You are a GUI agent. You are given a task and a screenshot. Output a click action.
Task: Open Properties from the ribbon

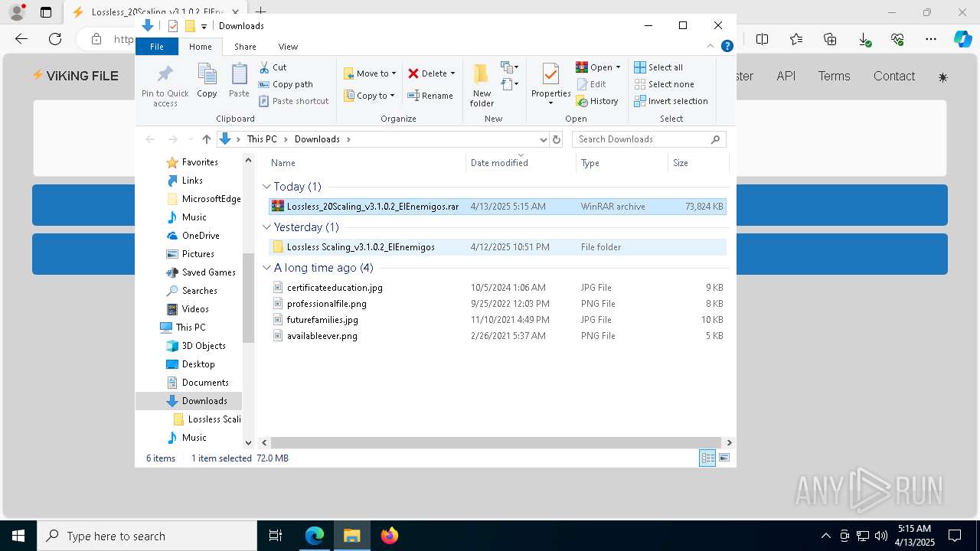[x=550, y=77]
